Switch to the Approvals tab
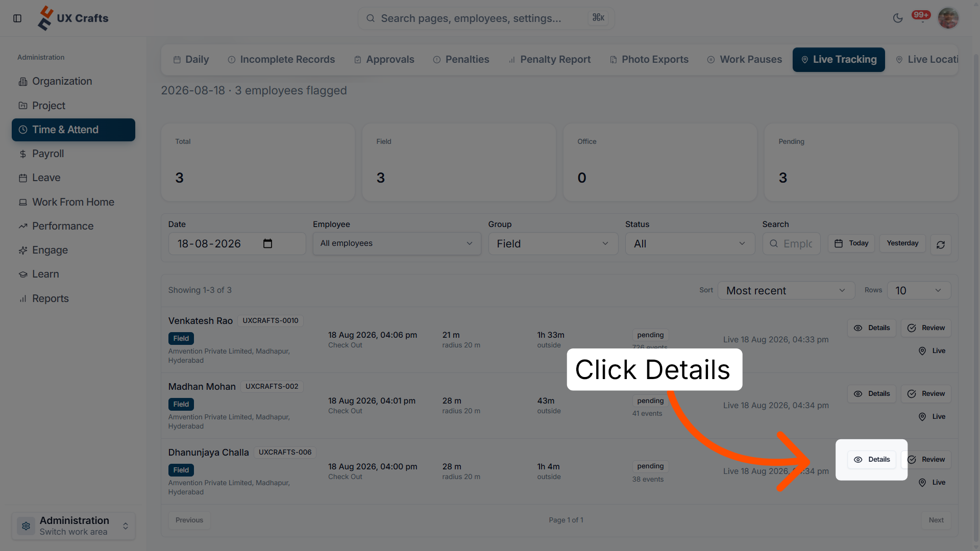Screen dimensions: 980x551 point(384,60)
